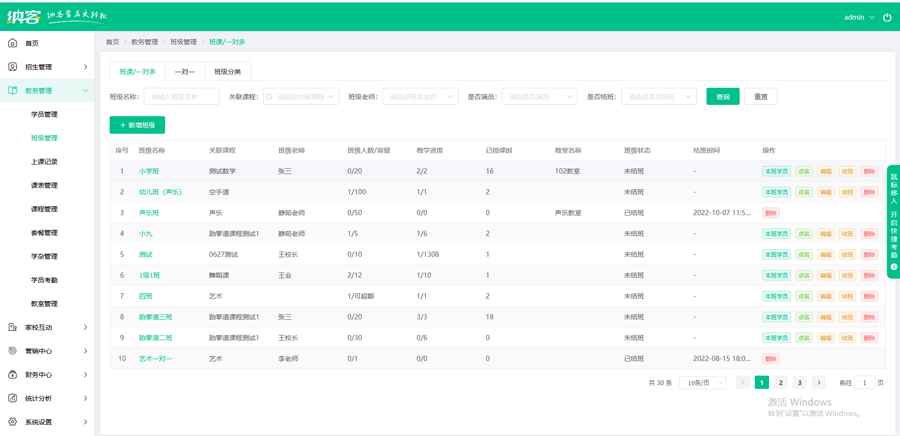Click the 重置 reset button

pyautogui.click(x=761, y=96)
